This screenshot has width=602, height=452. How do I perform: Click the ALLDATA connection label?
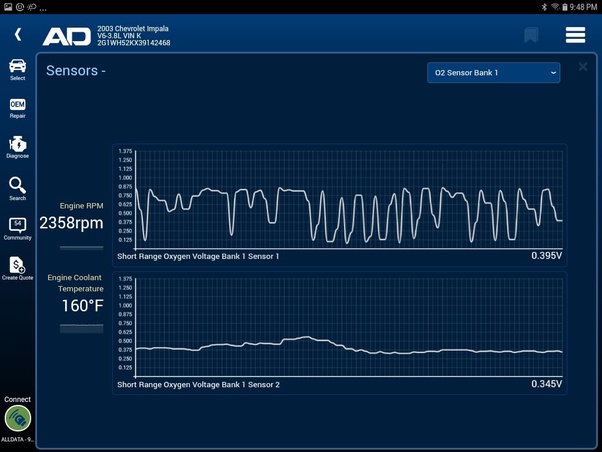click(18, 439)
